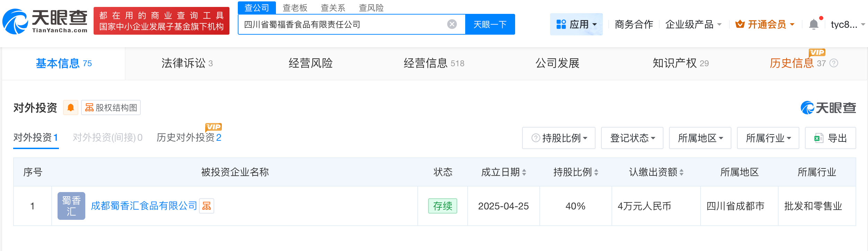Open the 成都蜀香汇食品有限公司 company link

click(x=144, y=206)
